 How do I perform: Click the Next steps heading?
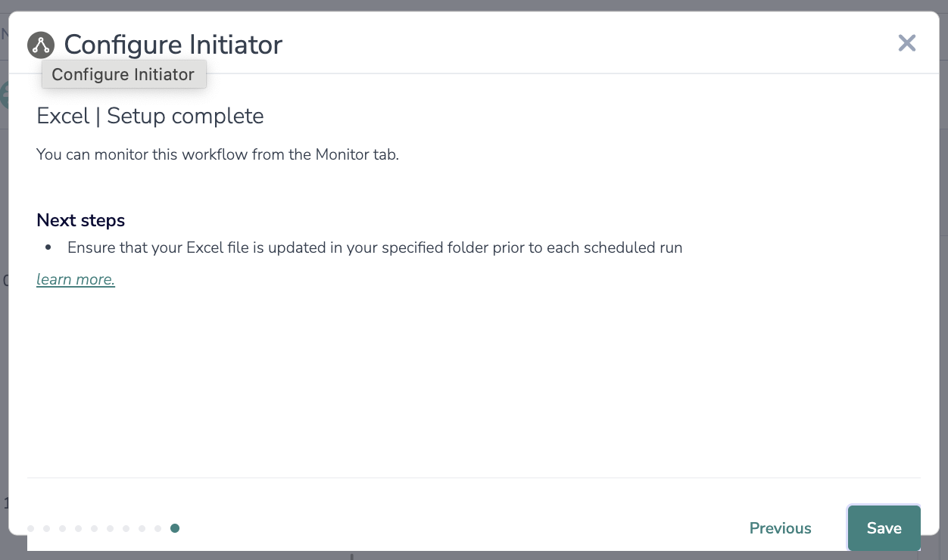pyautogui.click(x=80, y=220)
